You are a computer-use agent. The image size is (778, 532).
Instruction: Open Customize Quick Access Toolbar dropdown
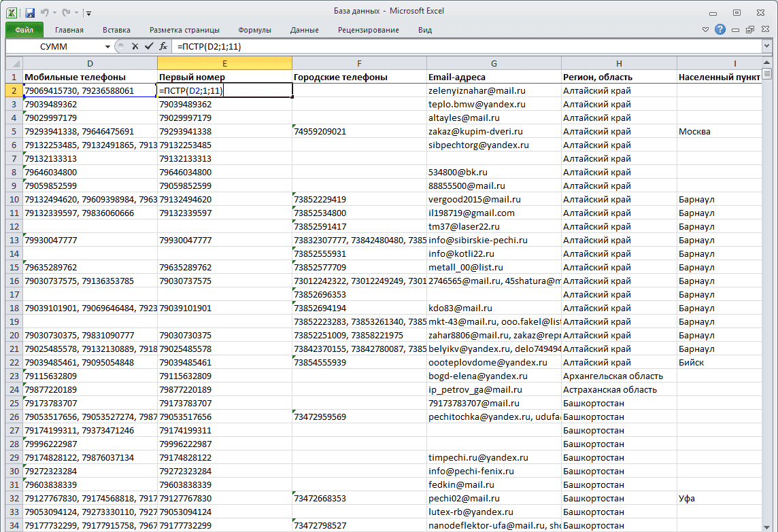(88, 13)
